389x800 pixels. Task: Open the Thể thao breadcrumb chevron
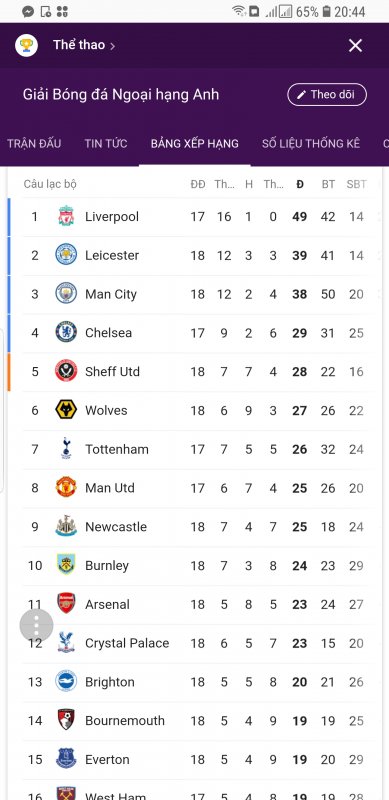pos(112,46)
